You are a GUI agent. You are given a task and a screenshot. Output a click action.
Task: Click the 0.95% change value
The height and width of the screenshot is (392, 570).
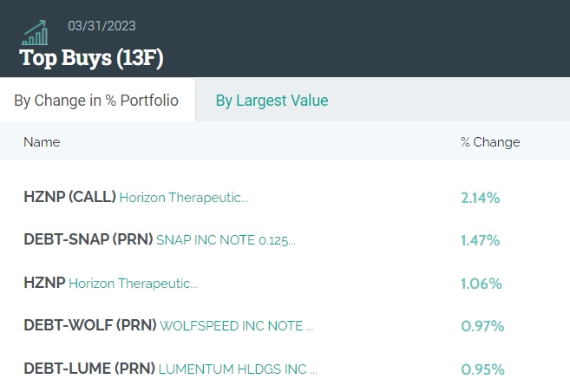(x=482, y=369)
